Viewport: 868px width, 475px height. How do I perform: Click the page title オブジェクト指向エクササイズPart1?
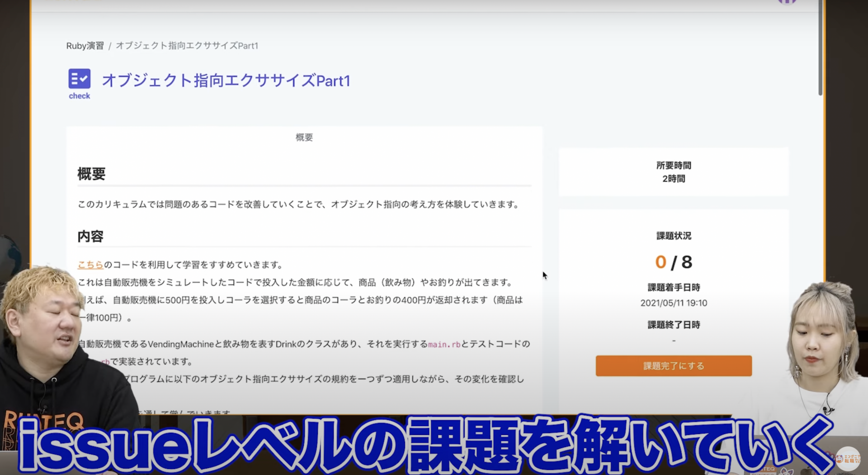pyautogui.click(x=226, y=81)
